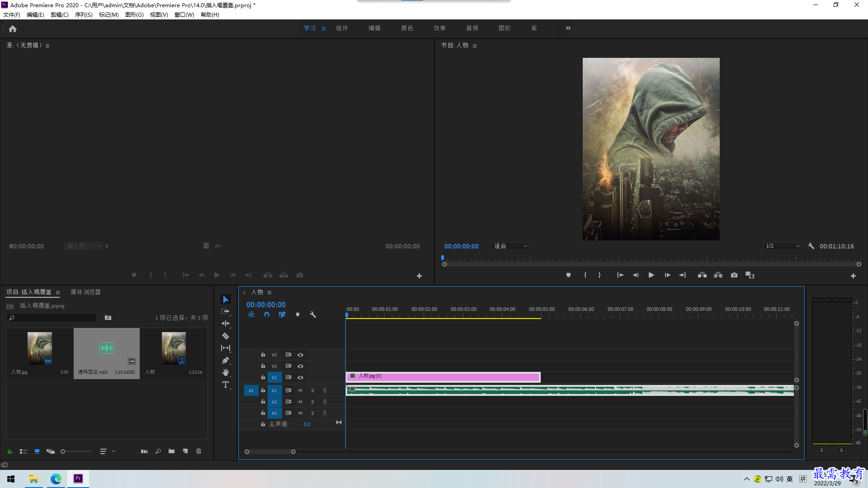Open the 文件(F) menu

(12, 15)
